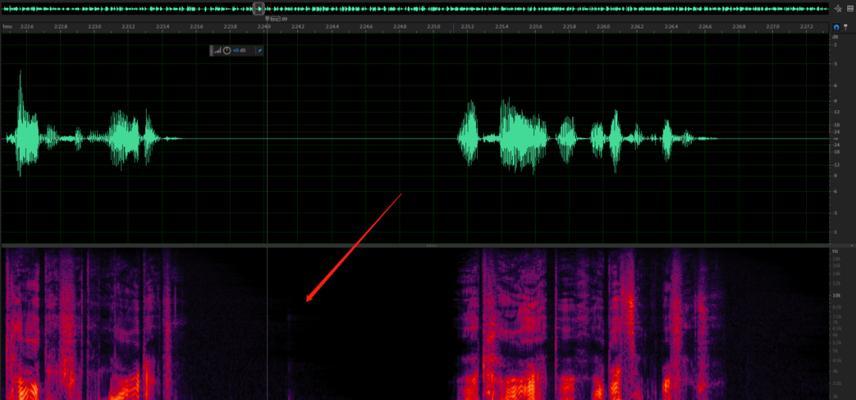This screenshot has height=400, width=856.
Task: Pin the floating HUD gain control
Action: click(260, 51)
